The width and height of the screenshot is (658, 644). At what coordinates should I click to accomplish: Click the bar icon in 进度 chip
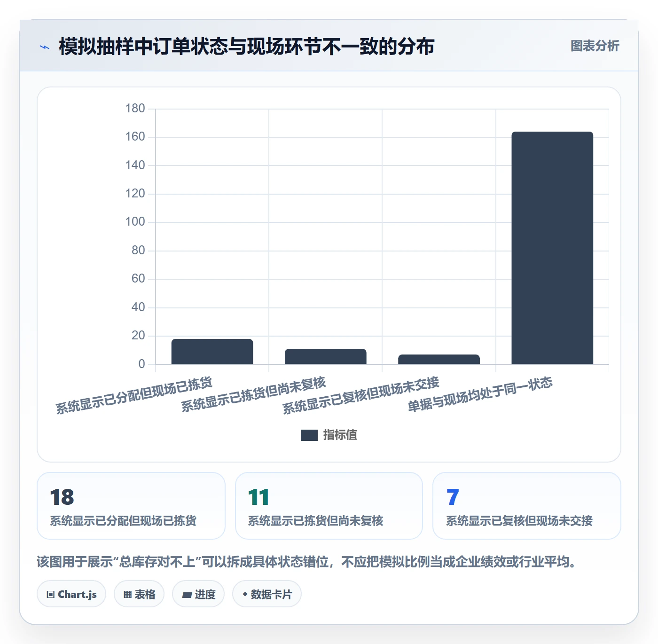[x=187, y=595]
